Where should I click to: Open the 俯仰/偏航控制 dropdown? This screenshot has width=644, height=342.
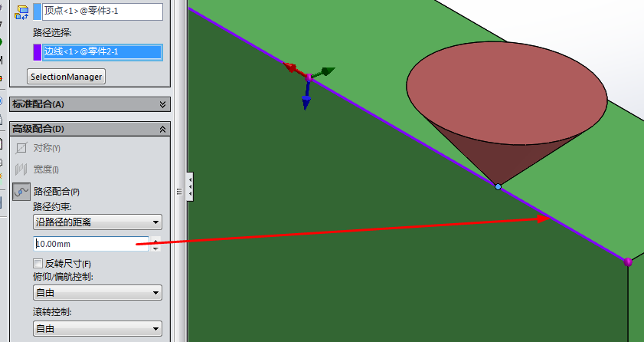97,292
